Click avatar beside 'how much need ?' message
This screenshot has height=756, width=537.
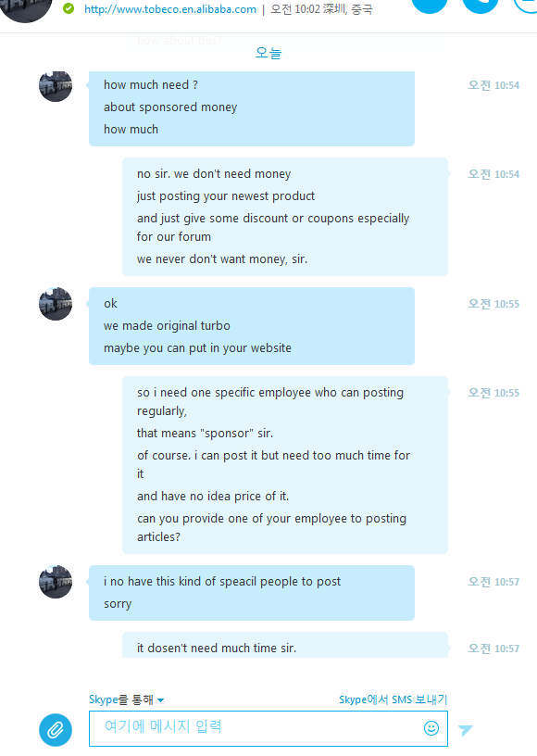[x=56, y=86]
